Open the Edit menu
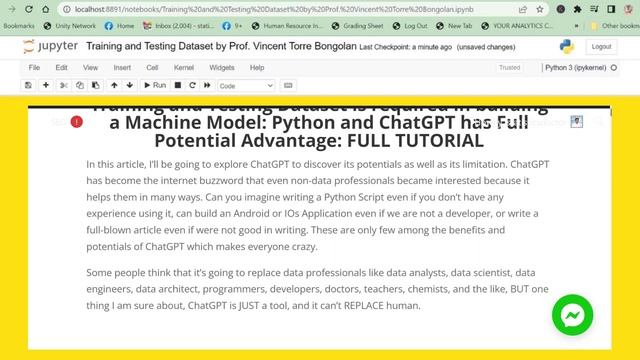 pos(62,68)
